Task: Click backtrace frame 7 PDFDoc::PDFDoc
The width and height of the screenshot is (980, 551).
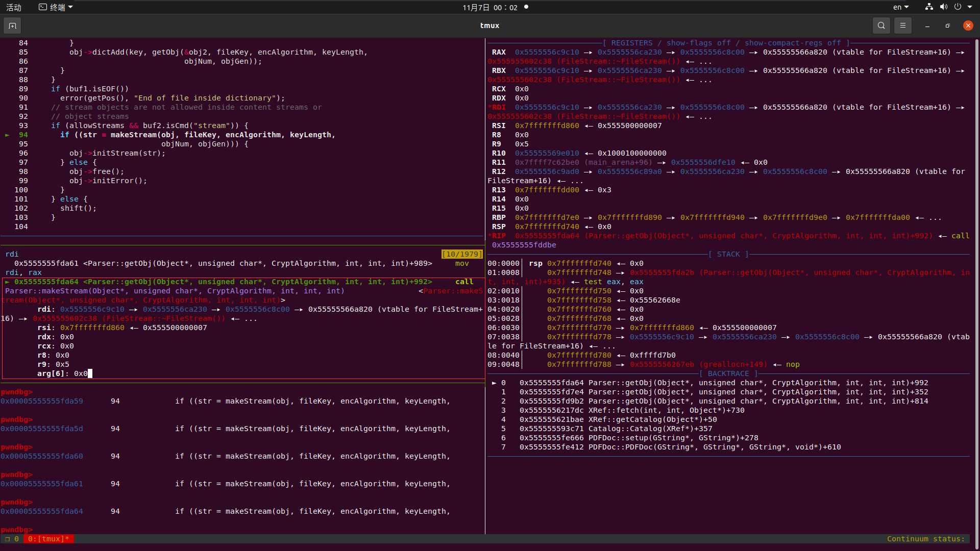Action: click(671, 447)
